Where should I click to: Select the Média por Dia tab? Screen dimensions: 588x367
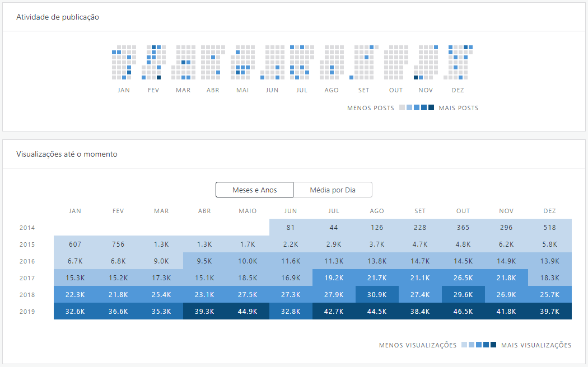pos(333,190)
